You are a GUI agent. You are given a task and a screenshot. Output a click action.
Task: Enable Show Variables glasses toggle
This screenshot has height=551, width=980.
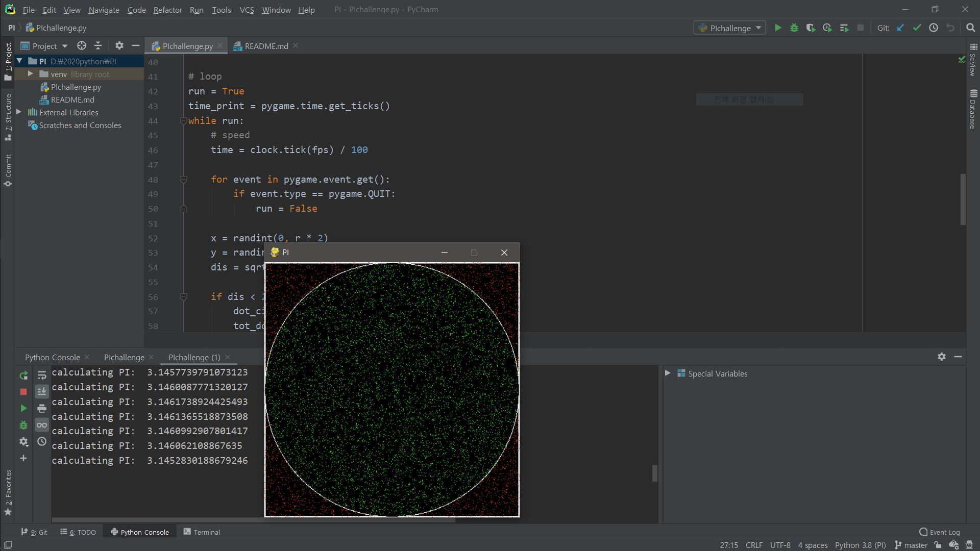42,424
